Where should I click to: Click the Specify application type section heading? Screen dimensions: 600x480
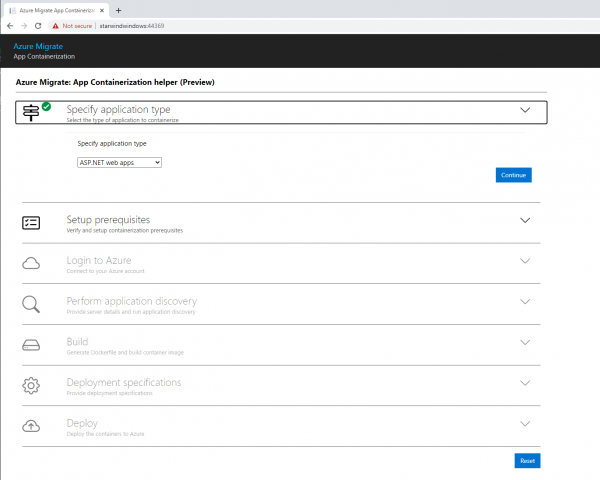pos(118,109)
